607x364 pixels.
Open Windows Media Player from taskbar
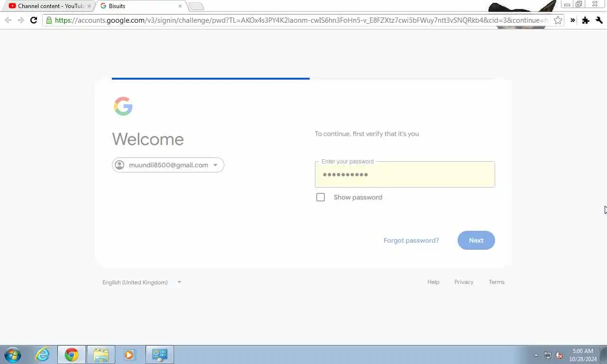(x=129, y=355)
